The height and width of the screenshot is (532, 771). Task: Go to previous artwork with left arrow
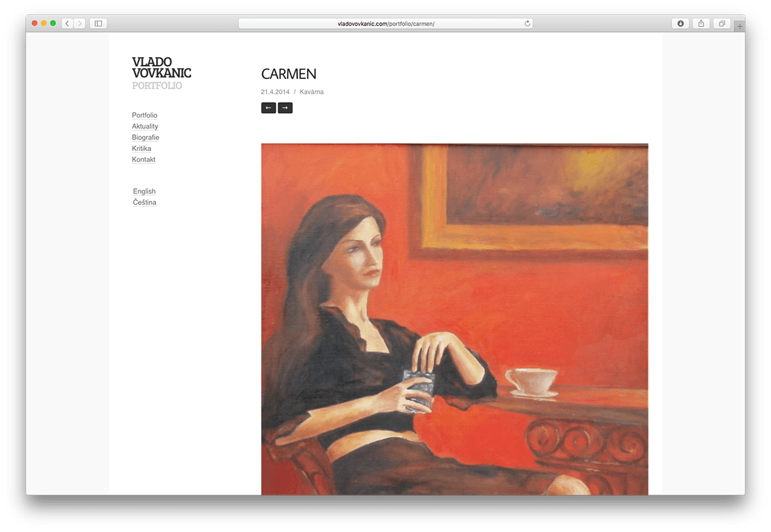[269, 108]
